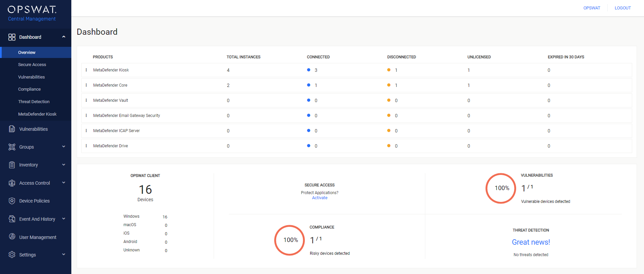Click the MetaDefender Kiosk product name in table
Viewport: 644px width, 274px height.
(111, 70)
